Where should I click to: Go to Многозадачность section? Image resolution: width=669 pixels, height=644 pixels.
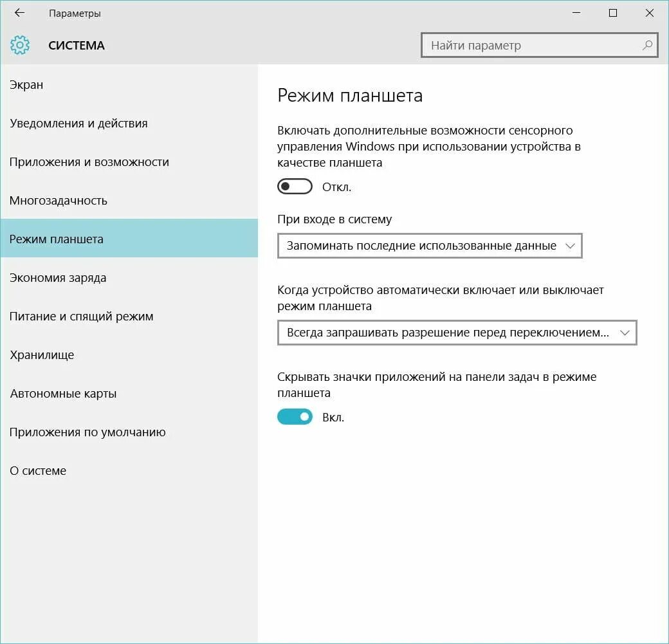(x=129, y=201)
